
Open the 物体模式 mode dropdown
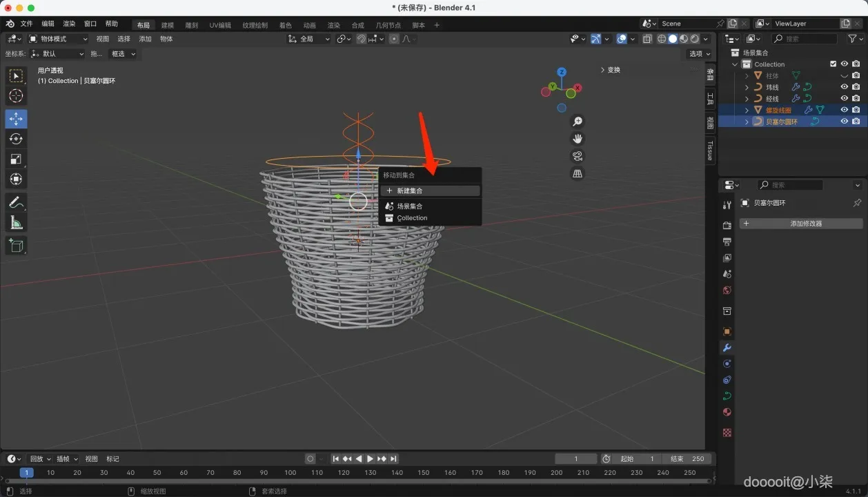[x=58, y=39]
